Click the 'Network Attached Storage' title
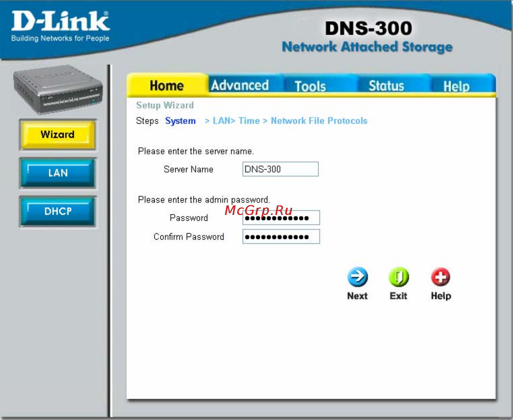Image resolution: width=513 pixels, height=420 pixels. coord(367,47)
